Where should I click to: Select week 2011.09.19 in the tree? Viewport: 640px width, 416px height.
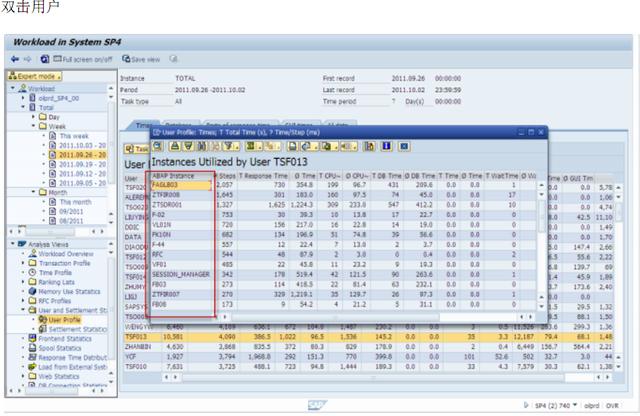[82, 164]
